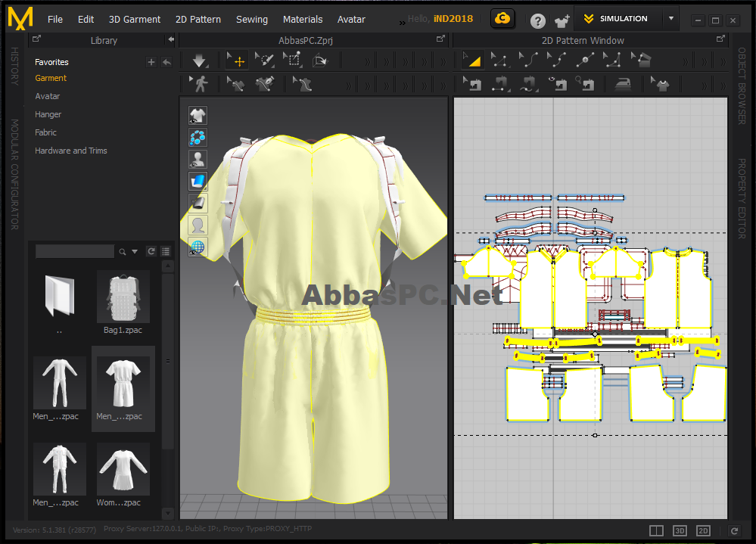This screenshot has width=756, height=544.
Task: Open the Sewing menu
Action: (252, 19)
